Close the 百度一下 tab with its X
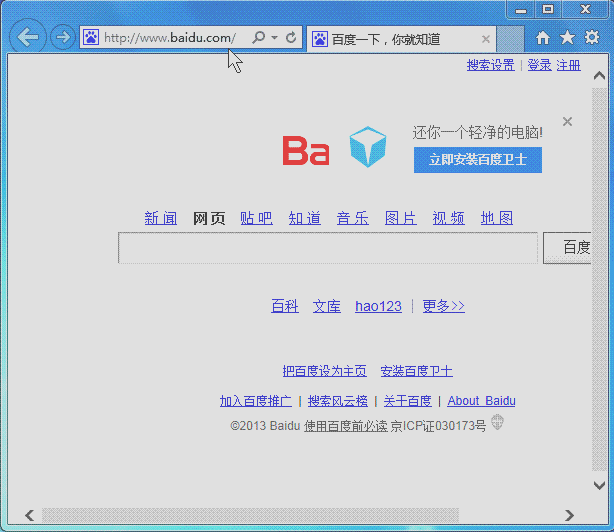The image size is (614, 532). click(x=486, y=39)
